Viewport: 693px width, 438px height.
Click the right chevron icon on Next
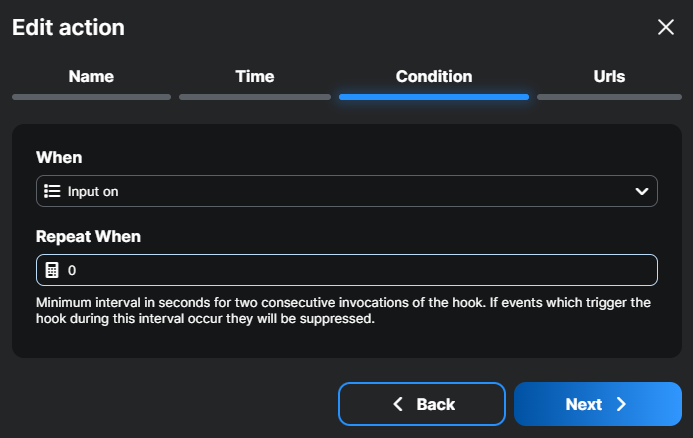click(621, 404)
